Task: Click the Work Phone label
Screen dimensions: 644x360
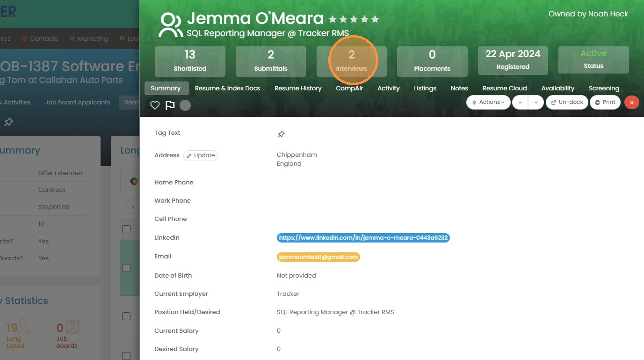Action: pos(173,201)
